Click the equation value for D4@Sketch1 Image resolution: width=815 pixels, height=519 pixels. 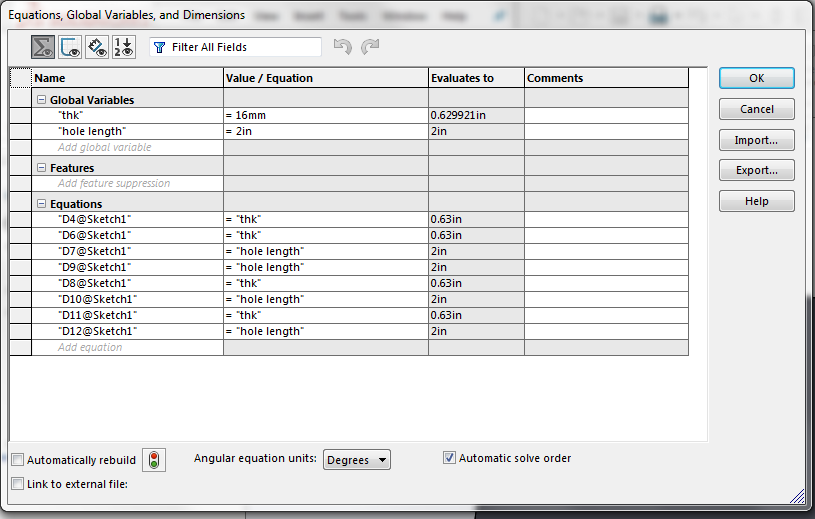pos(326,219)
